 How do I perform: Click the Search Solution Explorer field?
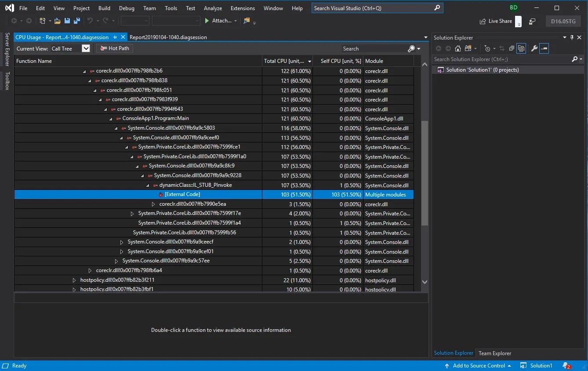pos(502,59)
